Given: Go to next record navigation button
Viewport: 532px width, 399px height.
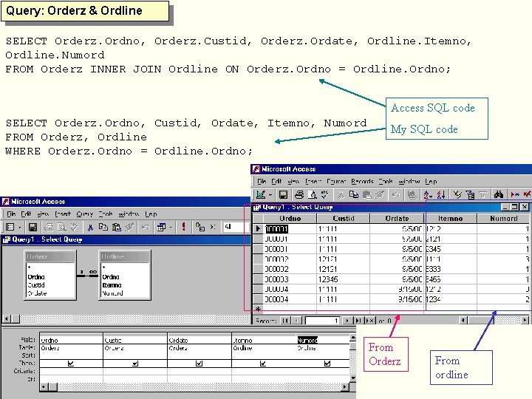Looking at the screenshot, I should tap(347, 320).
